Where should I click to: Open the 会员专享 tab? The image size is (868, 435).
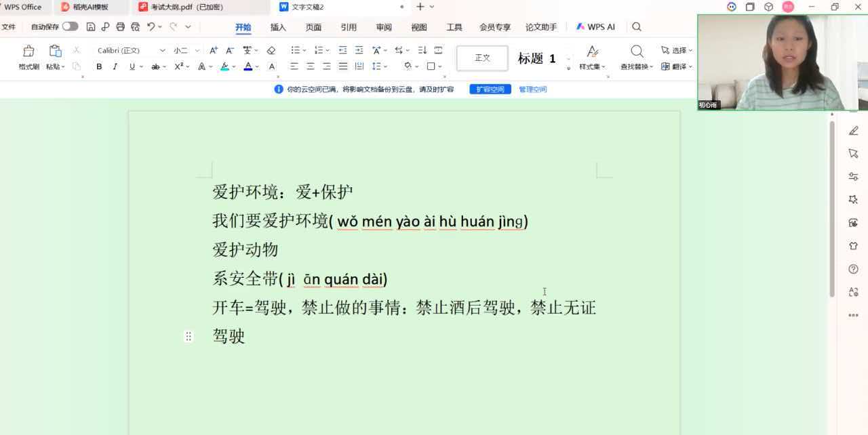coord(495,27)
